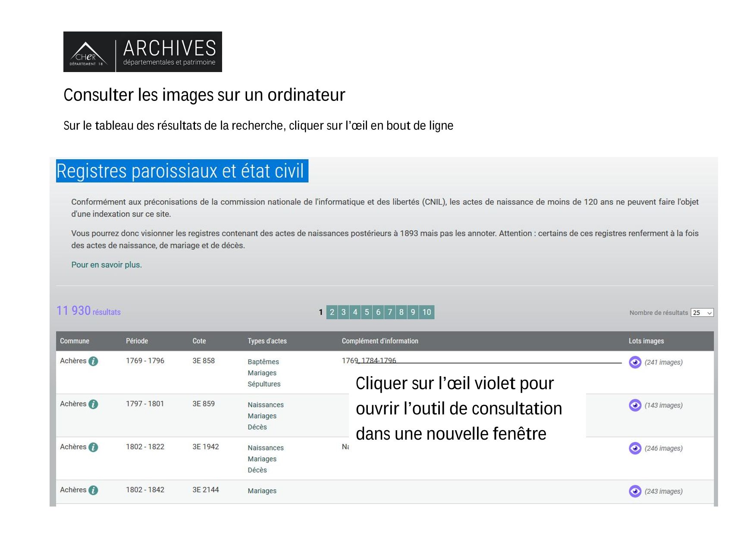Click the Période column header
The width and height of the screenshot is (756, 535).
[137, 341]
